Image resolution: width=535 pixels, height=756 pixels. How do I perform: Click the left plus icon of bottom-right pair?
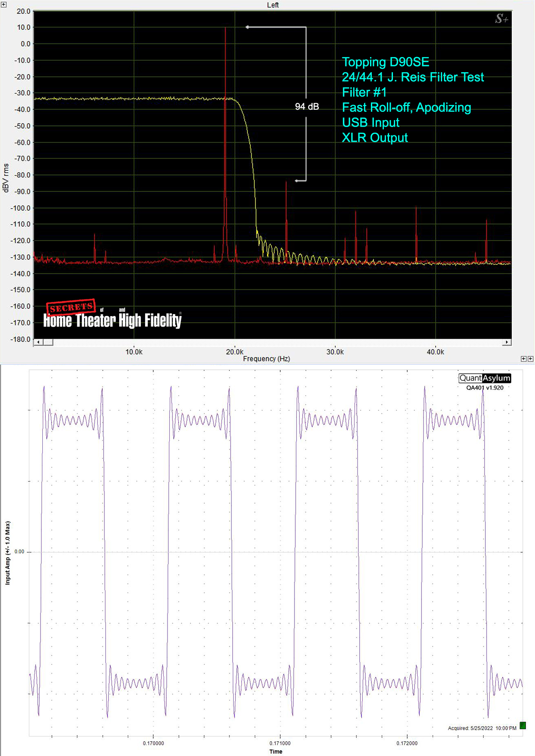(524, 359)
